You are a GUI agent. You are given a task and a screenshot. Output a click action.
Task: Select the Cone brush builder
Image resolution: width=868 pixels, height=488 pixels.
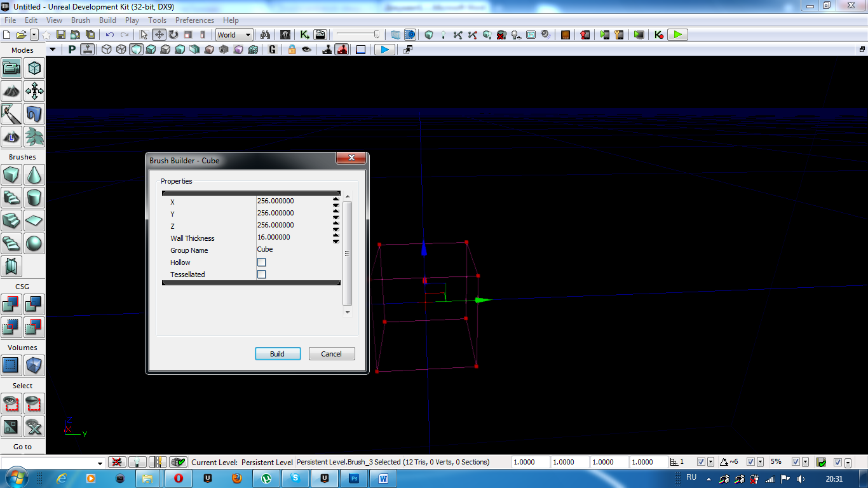[34, 174]
